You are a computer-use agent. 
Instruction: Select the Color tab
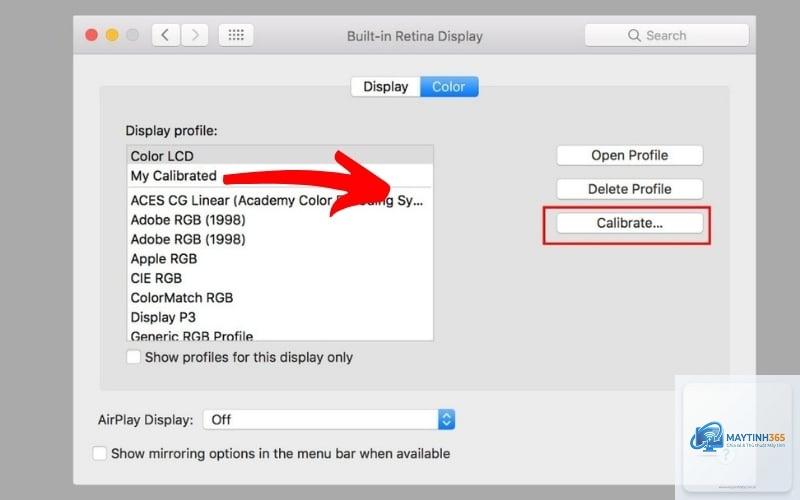pos(449,87)
